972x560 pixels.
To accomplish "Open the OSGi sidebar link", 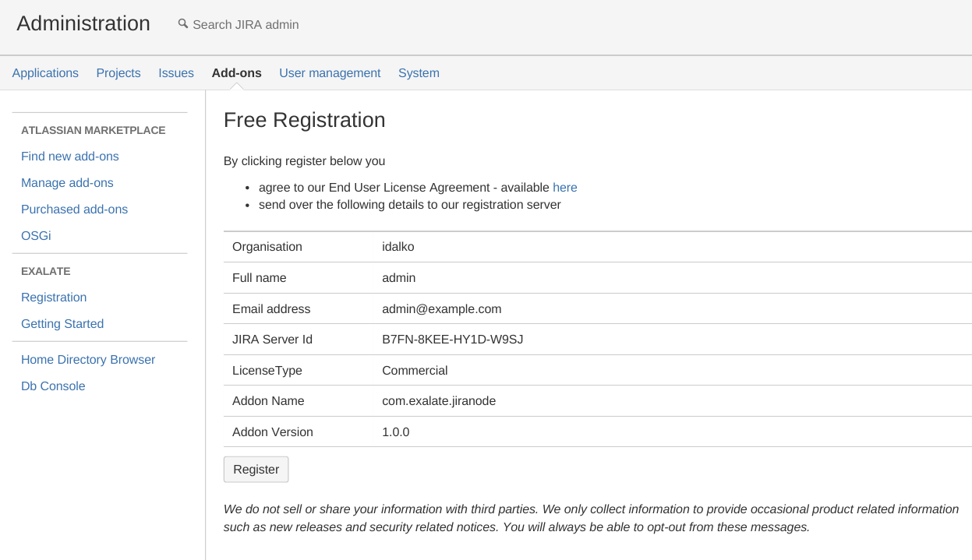I will (36, 236).
